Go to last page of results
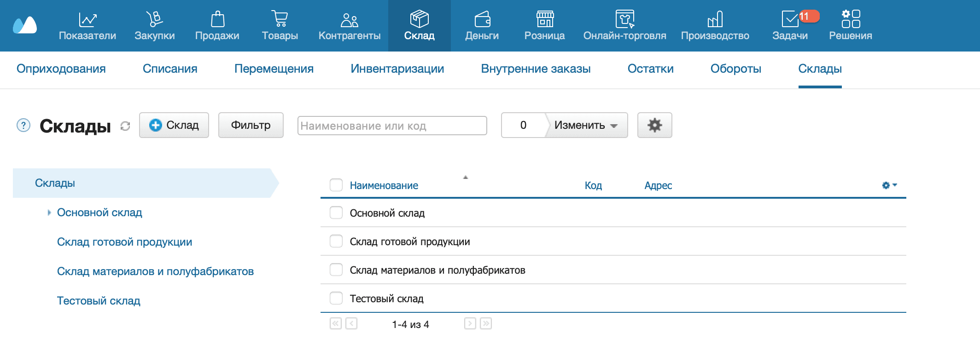 (486, 323)
